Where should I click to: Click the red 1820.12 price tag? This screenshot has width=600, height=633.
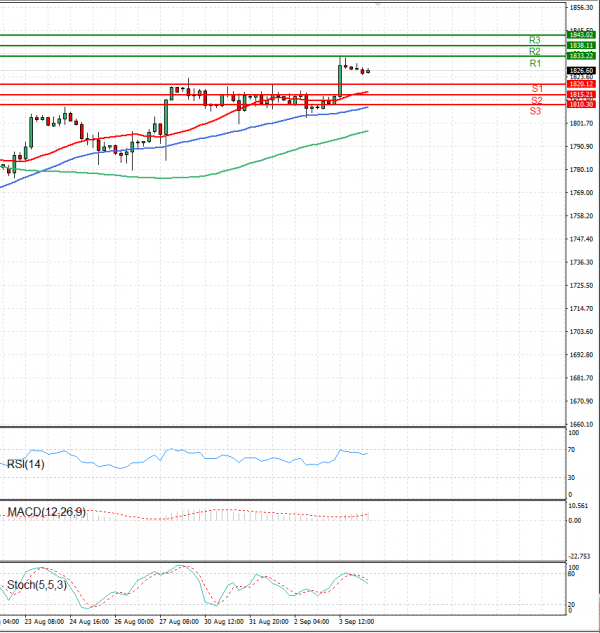(581, 84)
